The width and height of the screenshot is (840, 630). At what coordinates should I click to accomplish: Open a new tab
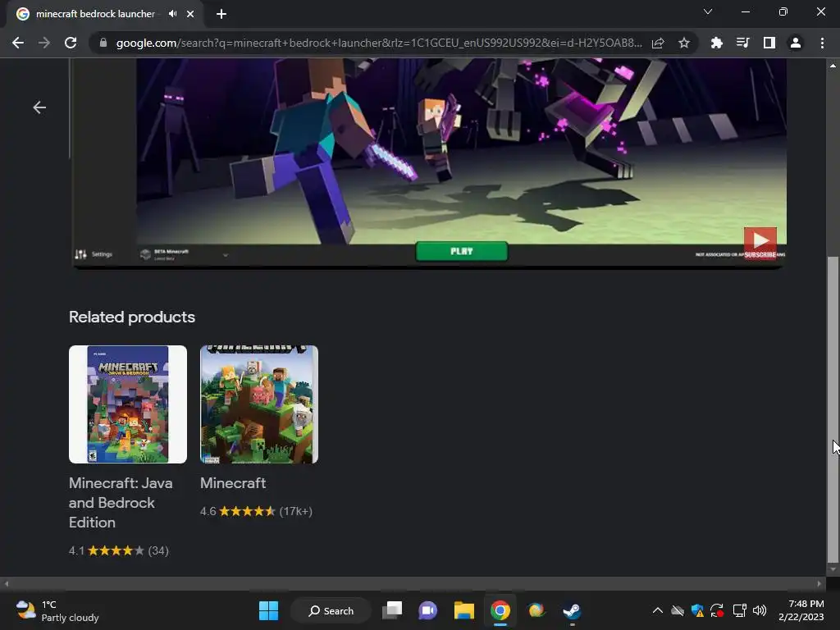221,14
